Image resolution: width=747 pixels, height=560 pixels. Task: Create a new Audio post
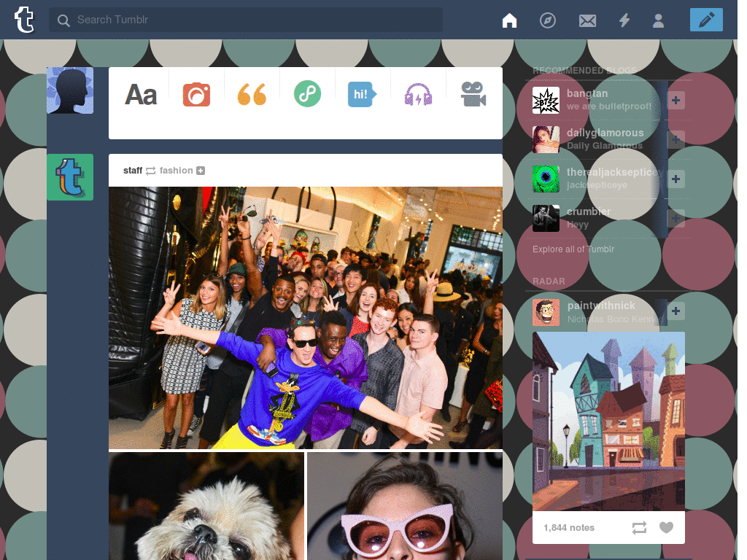coord(418,94)
